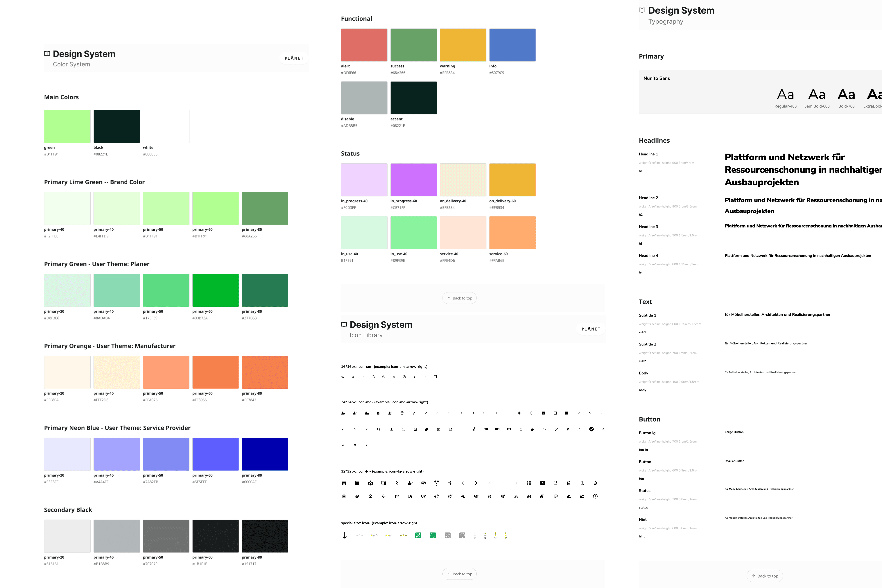Image resolution: width=882 pixels, height=588 pixels.
Task: Click the PLANET logo on Icon Library page
Action: tap(591, 329)
